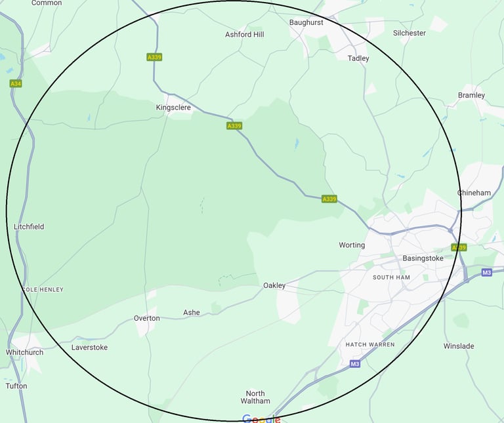Click the Winslade place label

point(459,346)
